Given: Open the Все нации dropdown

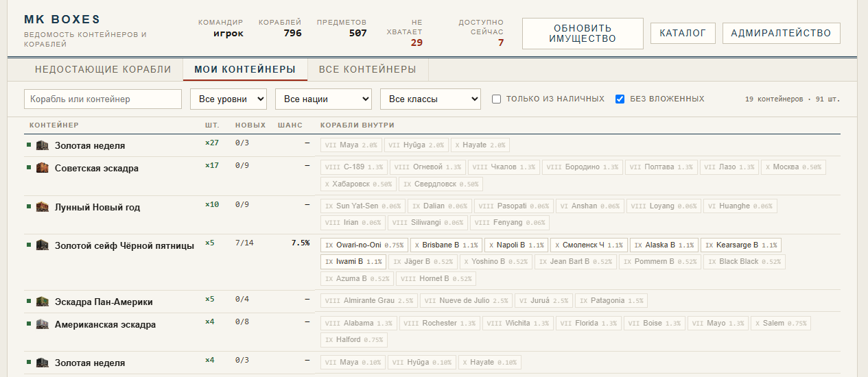Looking at the screenshot, I should (x=323, y=99).
